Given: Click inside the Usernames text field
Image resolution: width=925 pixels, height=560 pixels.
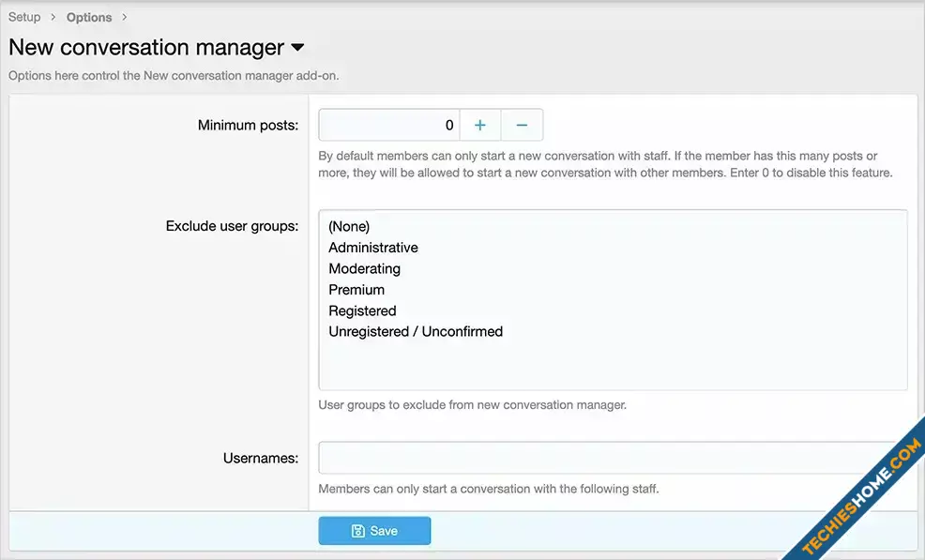Looking at the screenshot, I should pos(600,459).
